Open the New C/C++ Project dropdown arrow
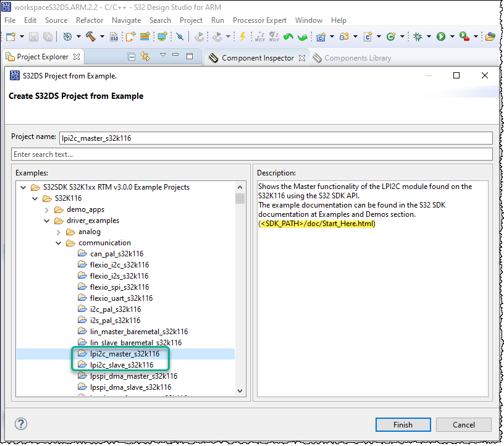 pos(332,36)
